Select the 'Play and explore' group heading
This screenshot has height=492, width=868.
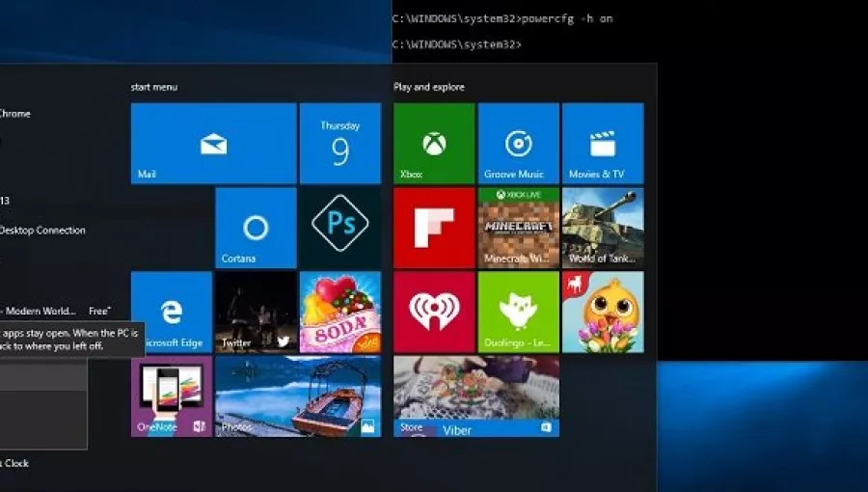[429, 87]
